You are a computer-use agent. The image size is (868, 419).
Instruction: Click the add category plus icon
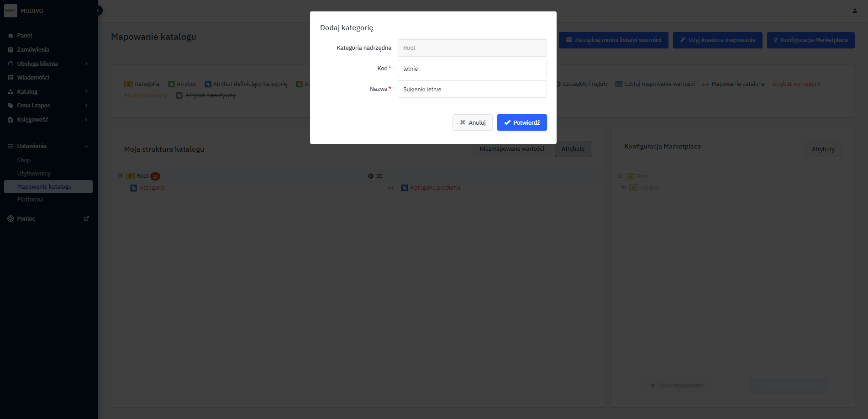[371, 176]
